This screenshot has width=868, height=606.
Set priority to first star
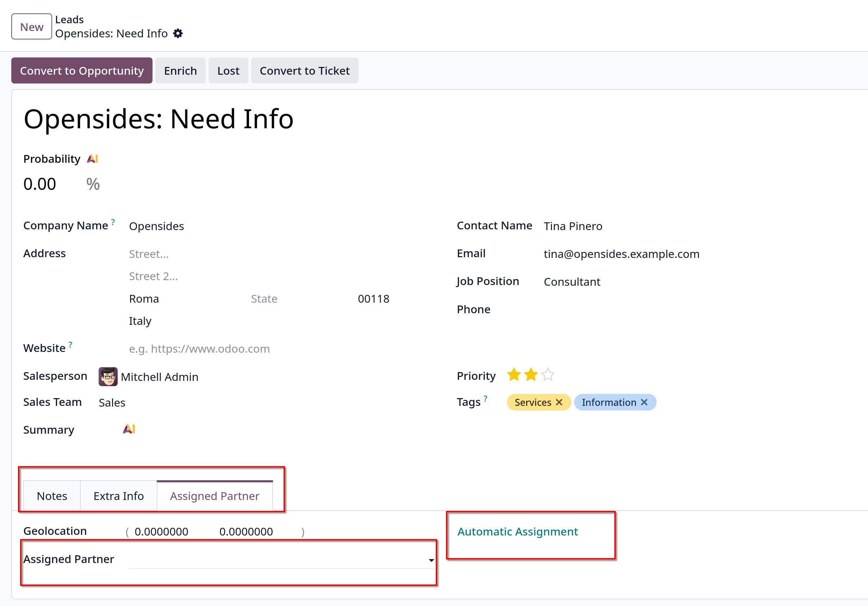pyautogui.click(x=514, y=375)
